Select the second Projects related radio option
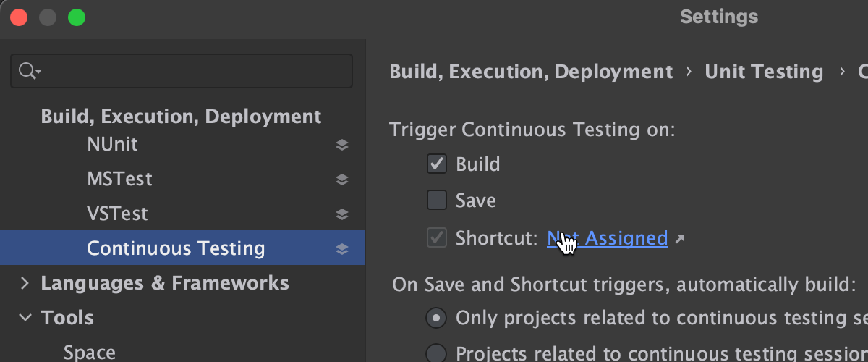 (436, 353)
